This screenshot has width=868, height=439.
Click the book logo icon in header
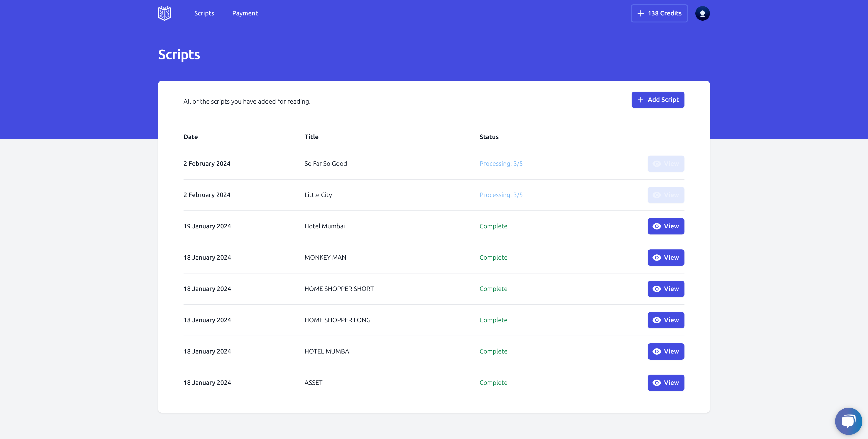(164, 13)
